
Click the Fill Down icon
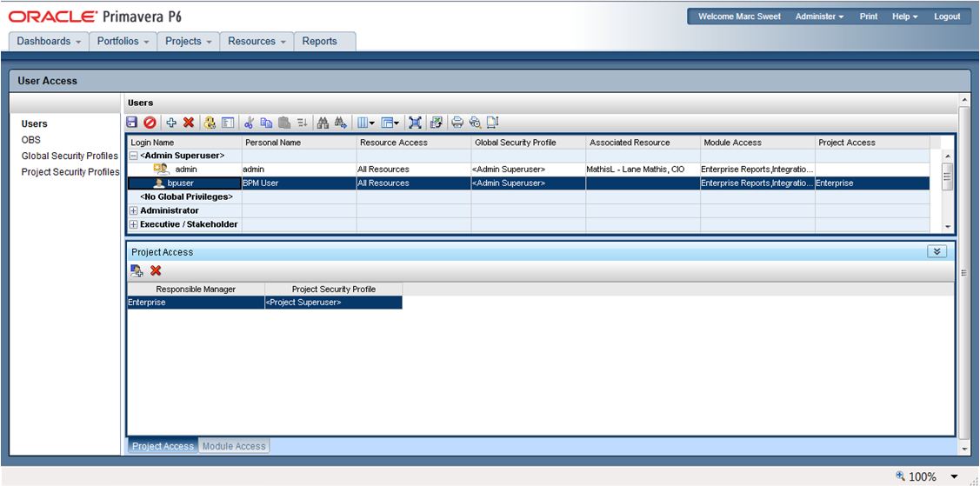pos(302,123)
